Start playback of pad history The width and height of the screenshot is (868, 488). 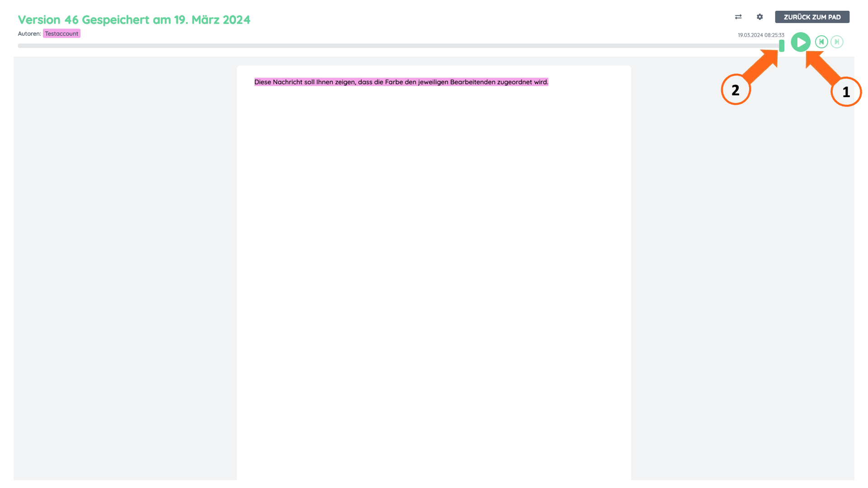801,42
